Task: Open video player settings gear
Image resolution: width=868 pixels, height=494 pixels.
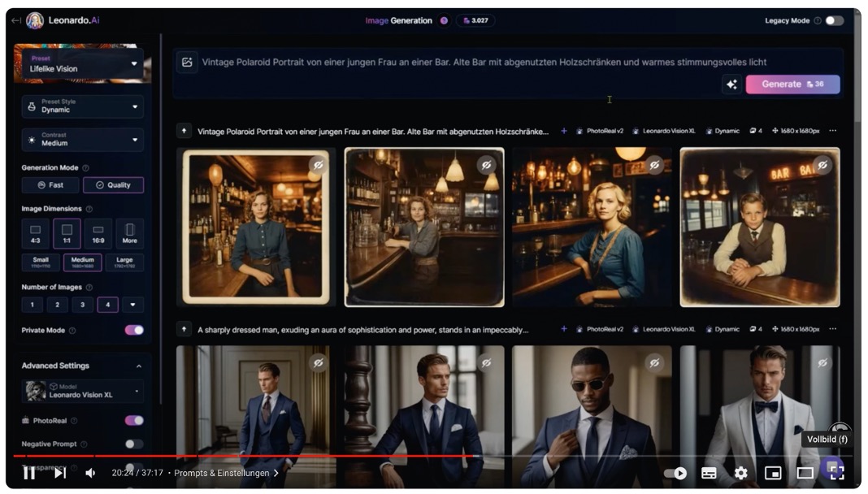Action: tap(740, 473)
